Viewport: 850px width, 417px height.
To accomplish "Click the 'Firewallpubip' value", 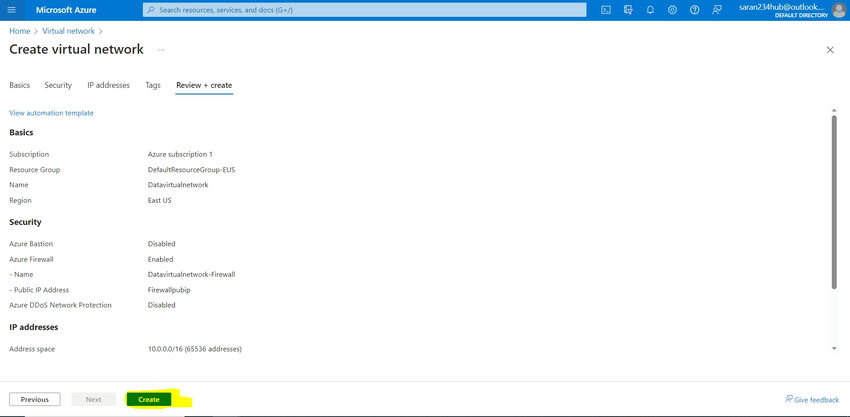I will tap(169, 290).
